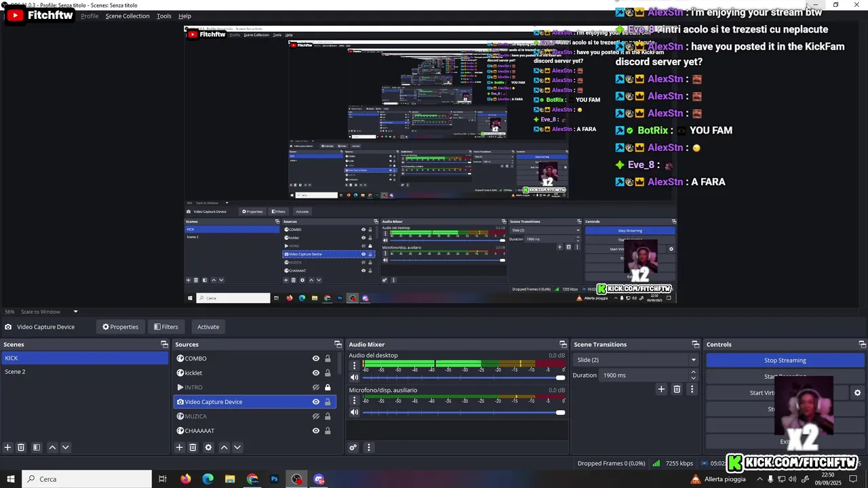Open the Profile menu
The height and width of the screenshot is (488, 868).
click(90, 16)
